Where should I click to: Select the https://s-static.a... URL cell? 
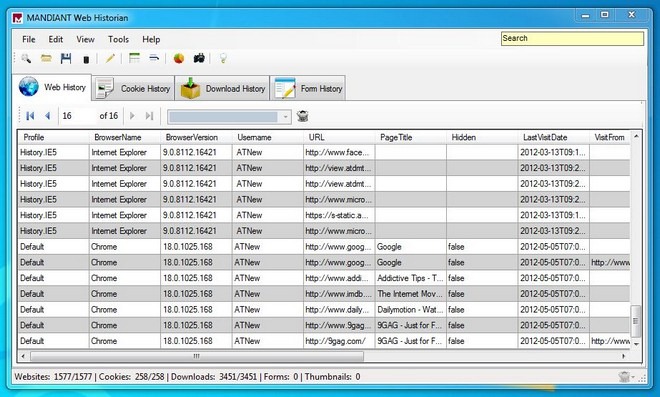tap(339, 215)
